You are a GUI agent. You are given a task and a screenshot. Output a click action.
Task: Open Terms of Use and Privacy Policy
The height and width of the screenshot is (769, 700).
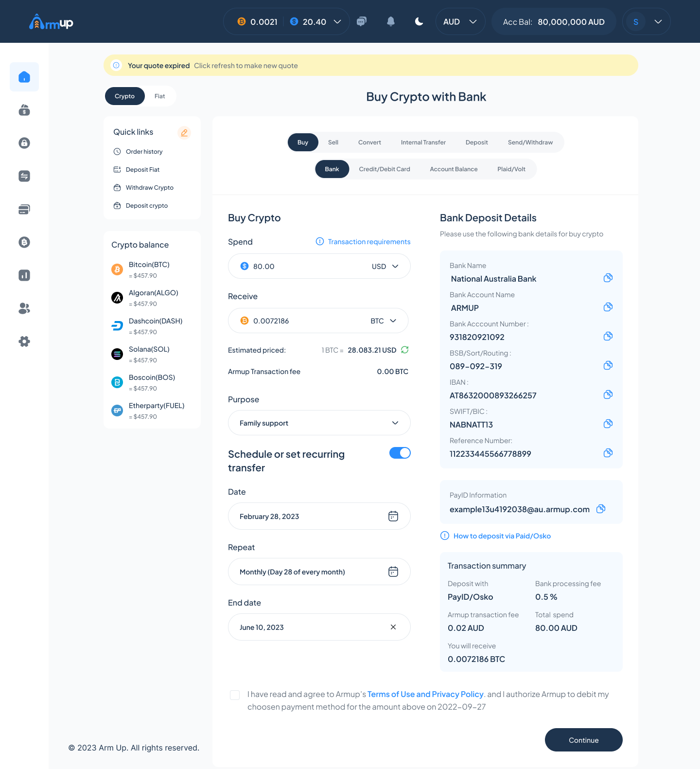point(425,694)
